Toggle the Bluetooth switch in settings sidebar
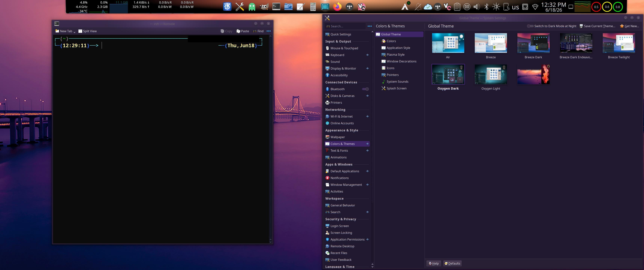Screen dimensions: 644x270 [x=365, y=89]
